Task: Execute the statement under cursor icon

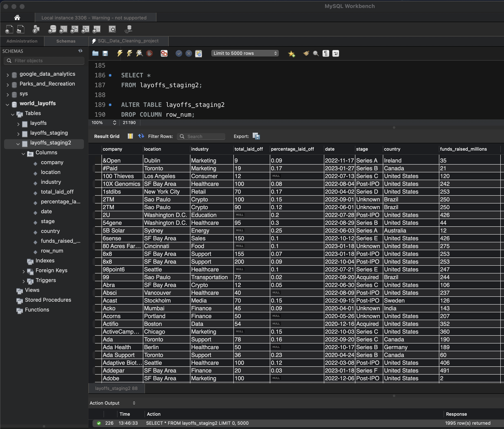Action: coord(129,53)
